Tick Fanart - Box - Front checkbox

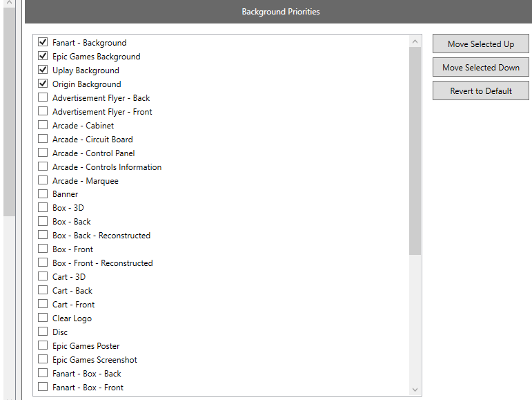pyautogui.click(x=43, y=387)
